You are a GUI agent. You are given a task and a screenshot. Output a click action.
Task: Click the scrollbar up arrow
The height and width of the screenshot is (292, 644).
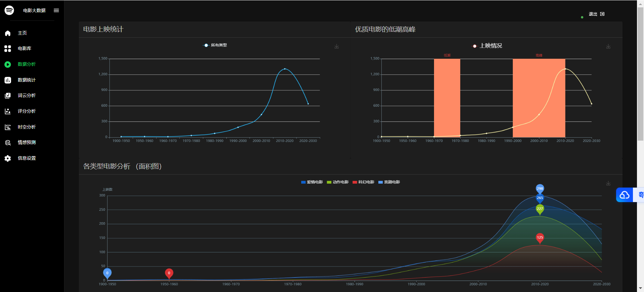[x=640, y=3]
